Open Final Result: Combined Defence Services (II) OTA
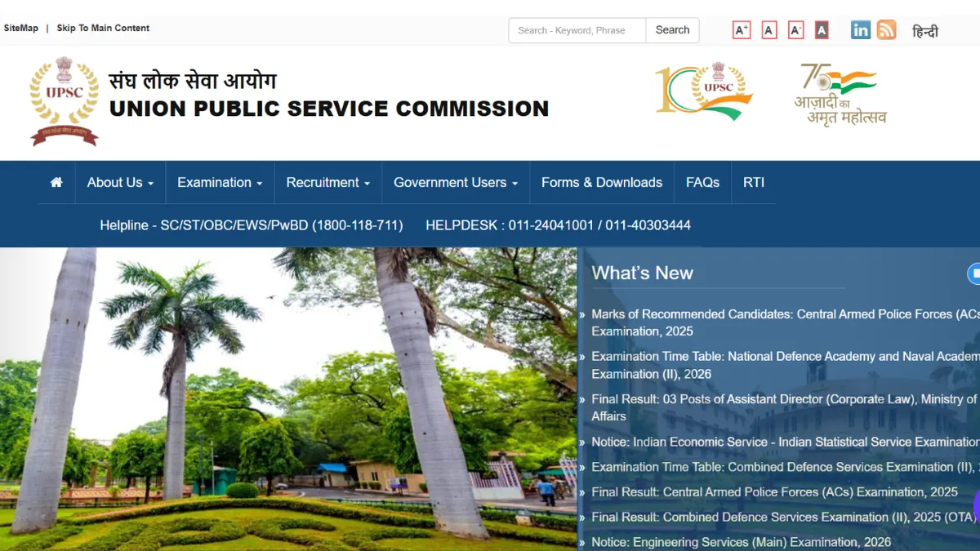Image resolution: width=980 pixels, height=551 pixels. (x=784, y=517)
